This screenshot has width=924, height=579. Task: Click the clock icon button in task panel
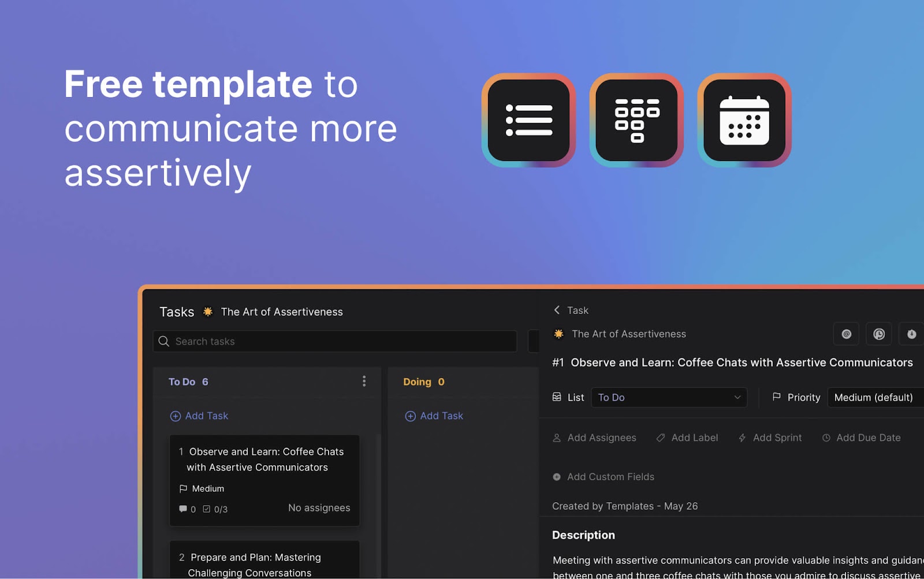point(879,334)
